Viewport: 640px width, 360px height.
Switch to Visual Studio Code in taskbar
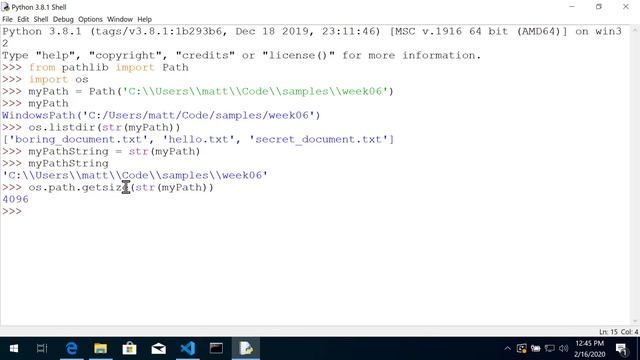pyautogui.click(x=187, y=349)
